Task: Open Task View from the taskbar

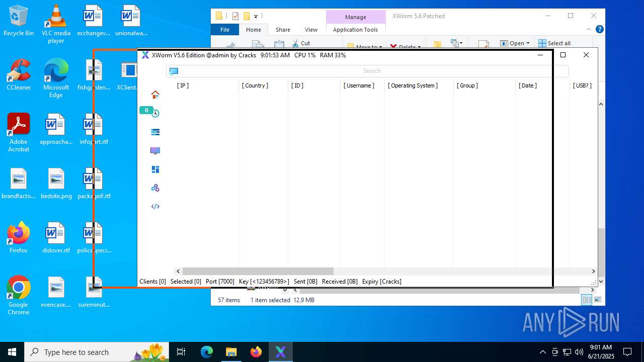Action: pyautogui.click(x=181, y=352)
